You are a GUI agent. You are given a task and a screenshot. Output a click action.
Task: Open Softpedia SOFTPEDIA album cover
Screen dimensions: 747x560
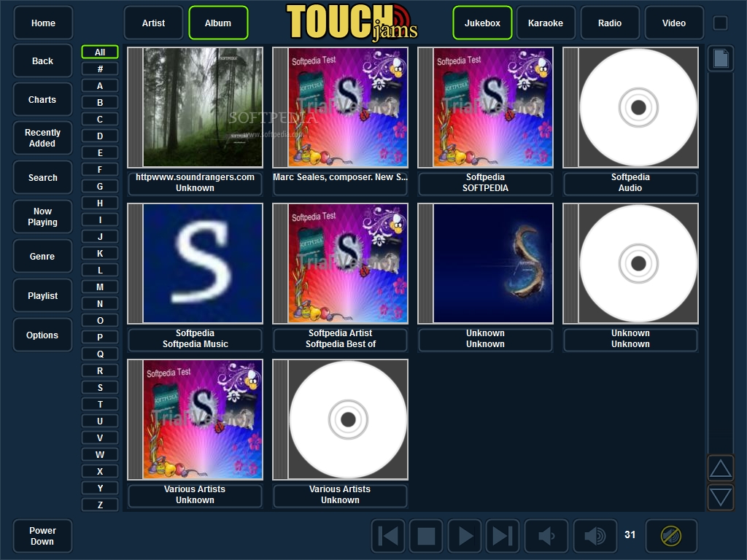pos(485,107)
